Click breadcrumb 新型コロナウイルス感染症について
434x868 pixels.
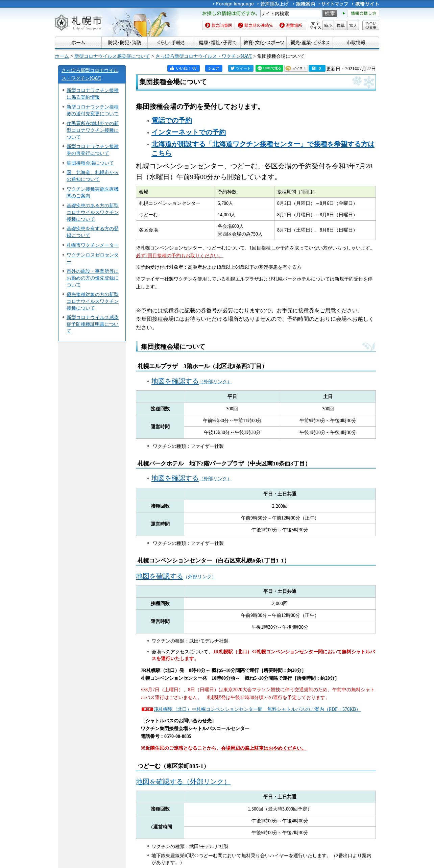(112, 56)
